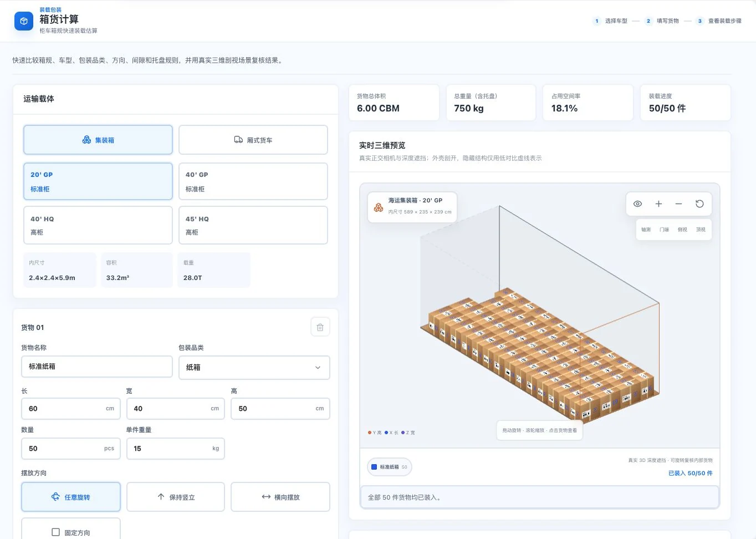
Task: Click the 高 height field showing 50
Action: (280, 409)
